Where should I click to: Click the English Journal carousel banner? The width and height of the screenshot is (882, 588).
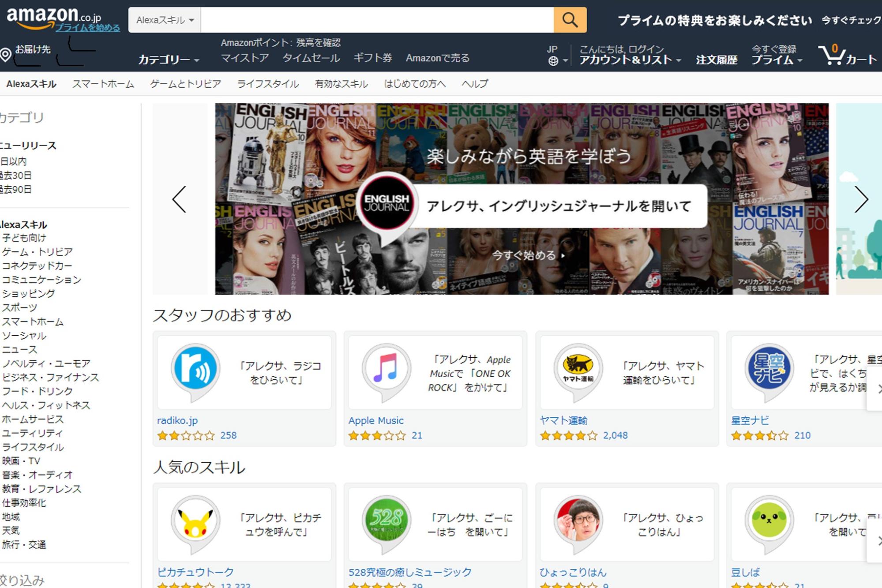point(522,199)
